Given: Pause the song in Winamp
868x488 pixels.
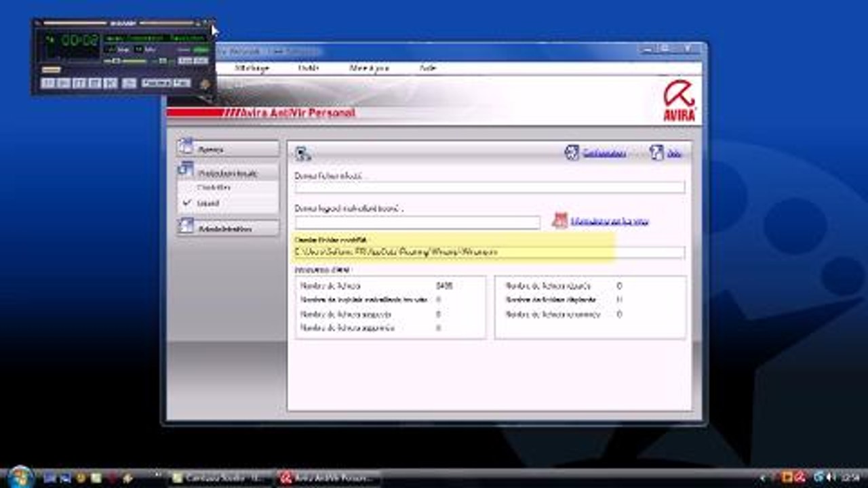Looking at the screenshot, I should (79, 83).
